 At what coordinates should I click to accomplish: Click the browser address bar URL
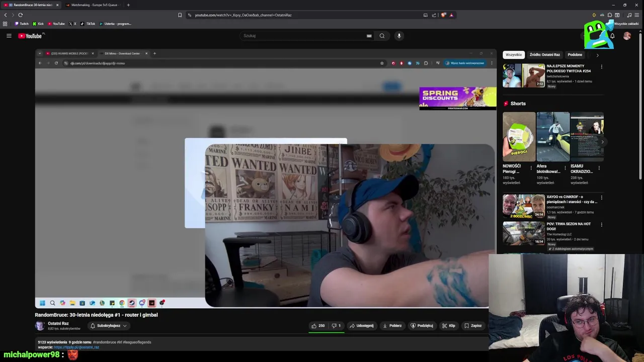pos(244,15)
